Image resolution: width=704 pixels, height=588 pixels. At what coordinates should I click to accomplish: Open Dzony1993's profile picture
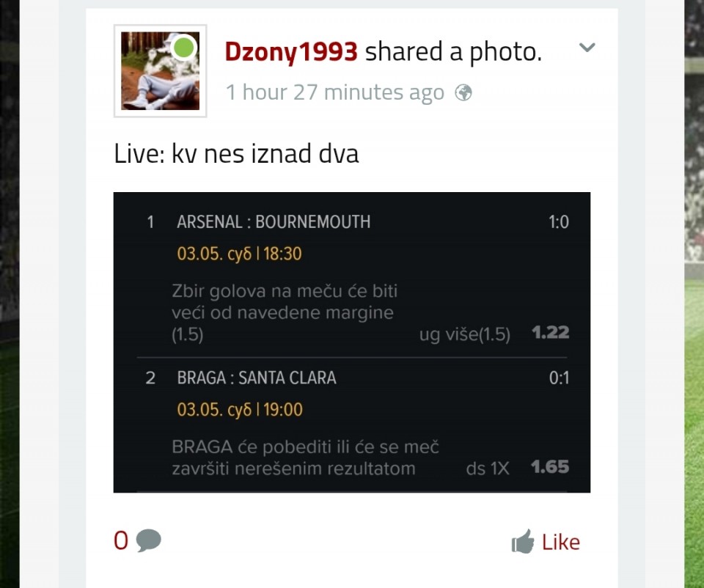(x=161, y=71)
